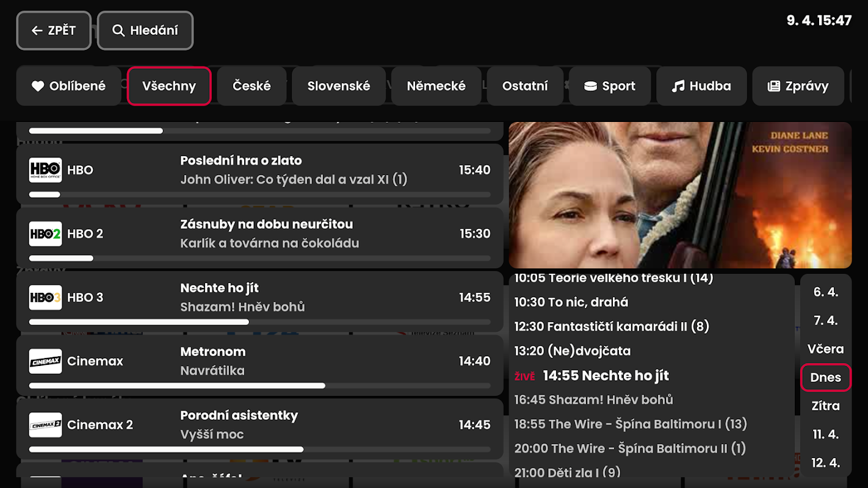Open Hledání search
This screenshot has height=488, width=868.
pos(145,30)
